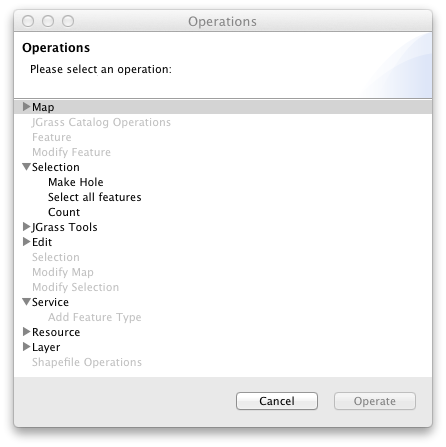Image resolution: width=446 pixels, height=447 pixels.
Task: Select the highlighted Map row
Action: (223, 107)
